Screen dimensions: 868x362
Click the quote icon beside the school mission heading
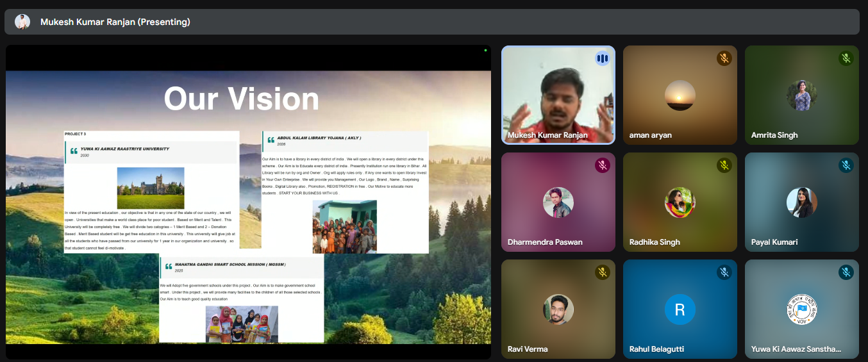169,267
